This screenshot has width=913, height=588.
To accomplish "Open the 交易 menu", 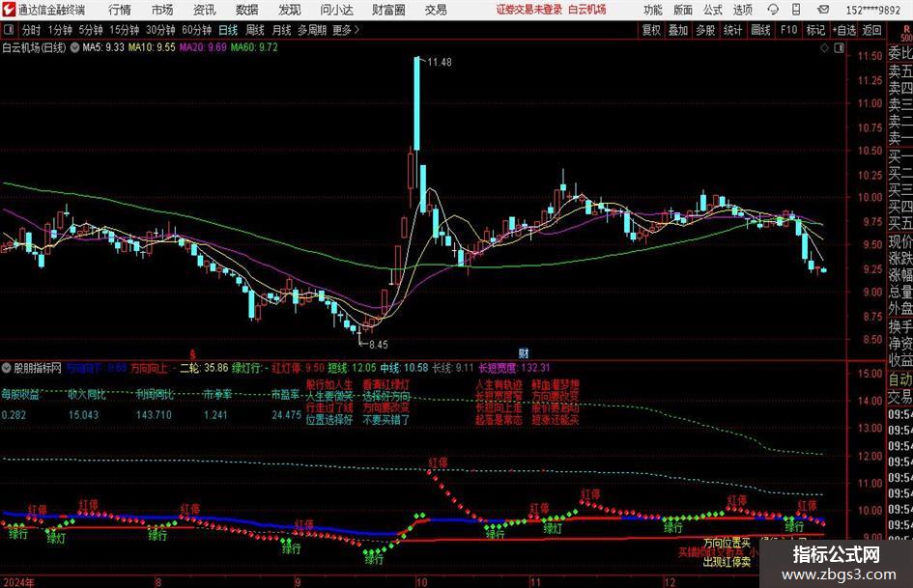I will [436, 10].
